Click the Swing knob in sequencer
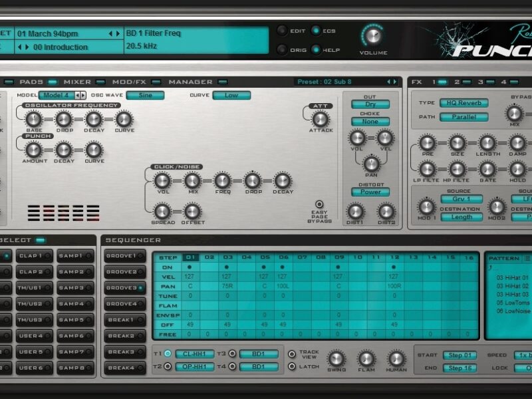Image resolution: width=532 pixels, height=399 pixels. pyautogui.click(x=336, y=358)
